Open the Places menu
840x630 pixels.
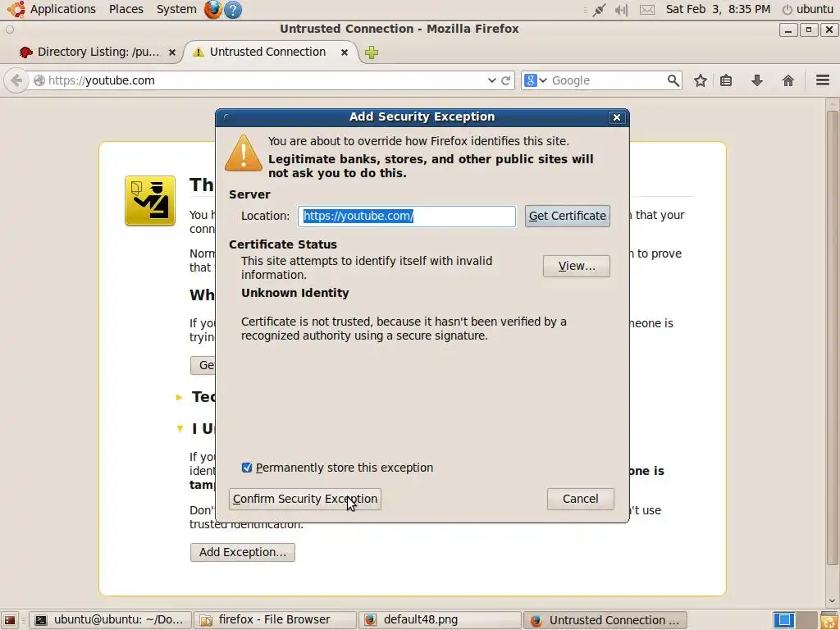tap(126, 10)
